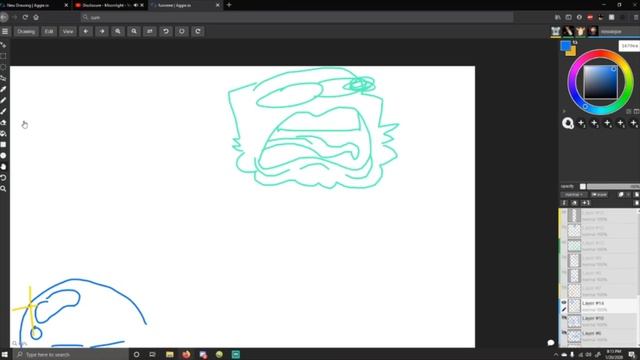
Task: Select the eraser tool
Action: pos(3,122)
